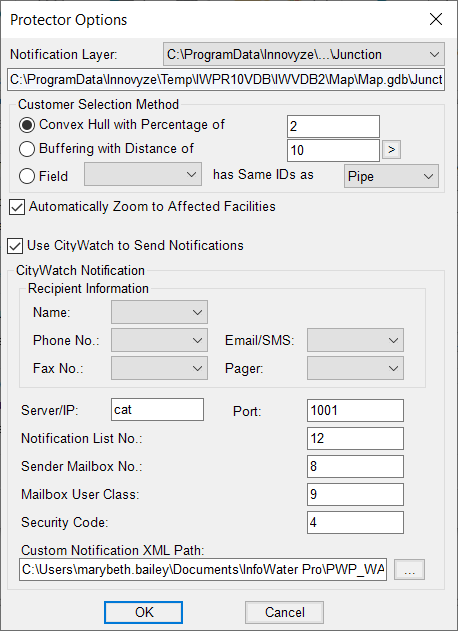The height and width of the screenshot is (631, 458).
Task: Uncheck Automatically Zoom to Affected Facilities
Action: coord(17,207)
